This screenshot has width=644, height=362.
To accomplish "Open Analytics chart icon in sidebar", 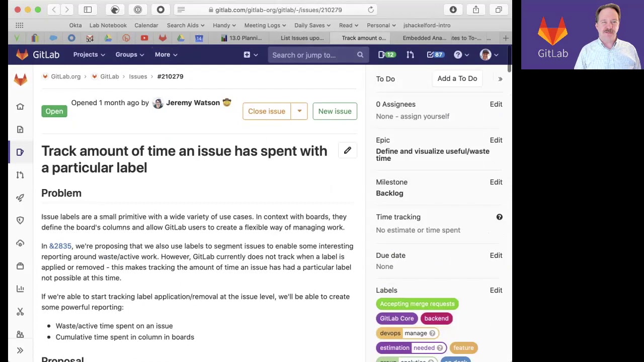I will click(20, 289).
